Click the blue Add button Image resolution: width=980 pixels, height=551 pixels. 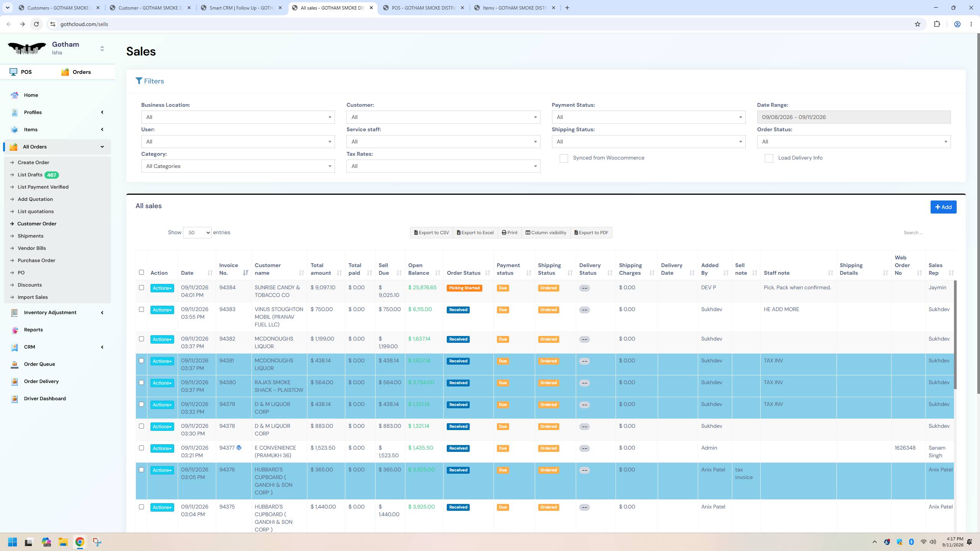tap(943, 207)
